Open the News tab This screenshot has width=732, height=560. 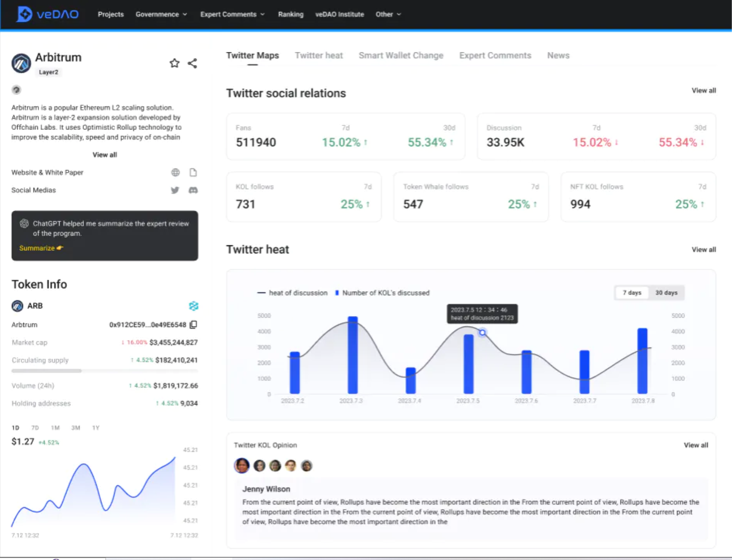[x=558, y=55]
